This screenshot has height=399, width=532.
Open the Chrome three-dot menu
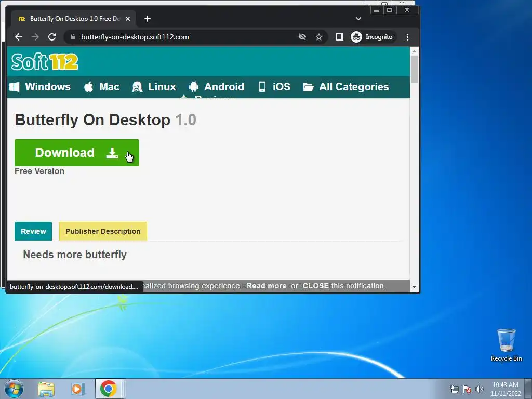[407, 37]
